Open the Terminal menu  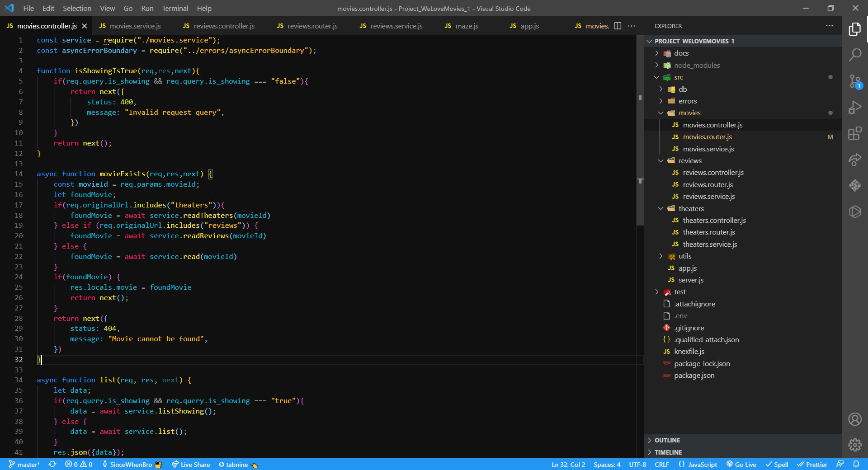(x=175, y=8)
